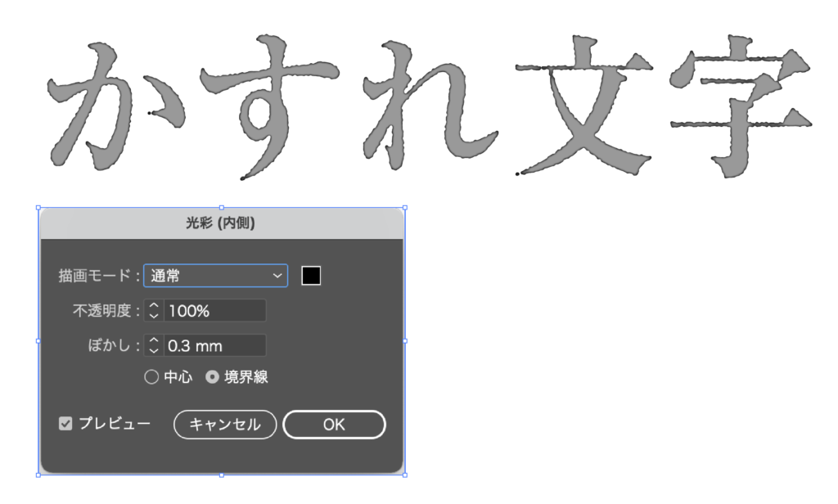Increase ぼかし with the up stepper arrow
Image resolution: width=838 pixels, height=504 pixels.
click(x=154, y=340)
